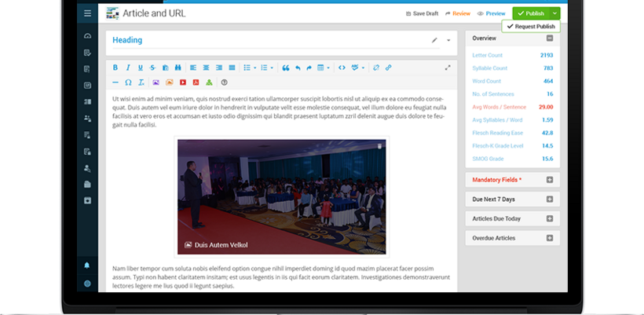The image size is (644, 315).
Task: Select Request Publish from the menu
Action: coord(531,26)
